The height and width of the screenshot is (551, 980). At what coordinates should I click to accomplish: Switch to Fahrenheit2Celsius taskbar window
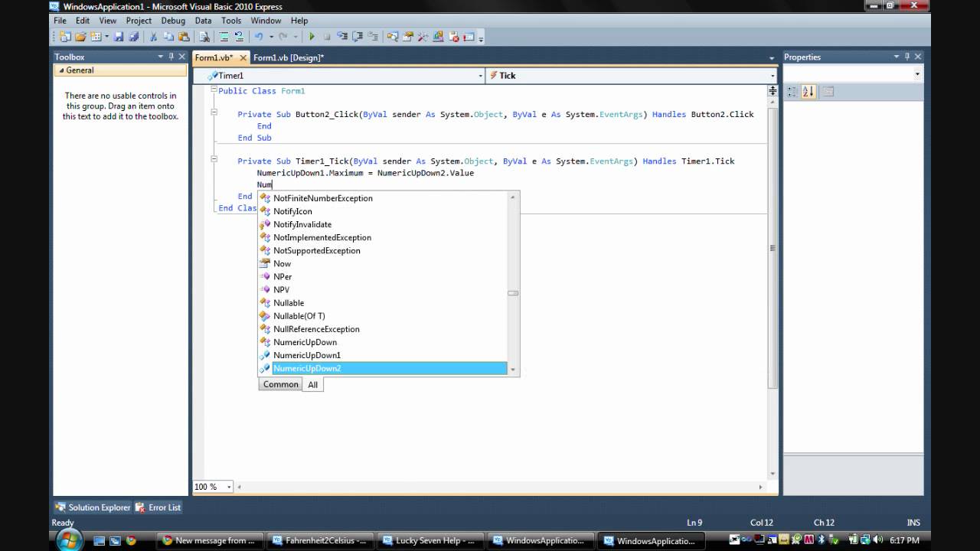[321, 540]
